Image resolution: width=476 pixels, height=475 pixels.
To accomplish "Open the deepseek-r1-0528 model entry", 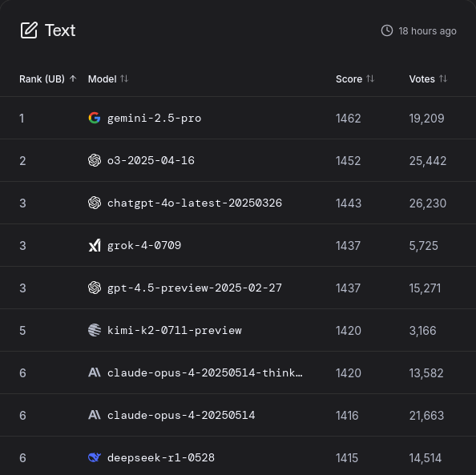I will click(x=161, y=457).
